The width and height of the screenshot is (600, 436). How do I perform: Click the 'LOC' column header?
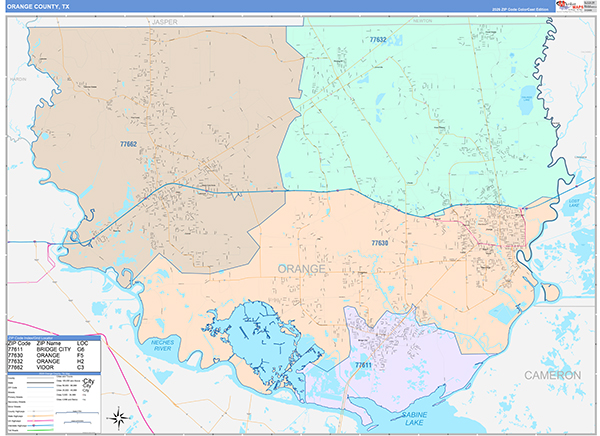coord(82,343)
